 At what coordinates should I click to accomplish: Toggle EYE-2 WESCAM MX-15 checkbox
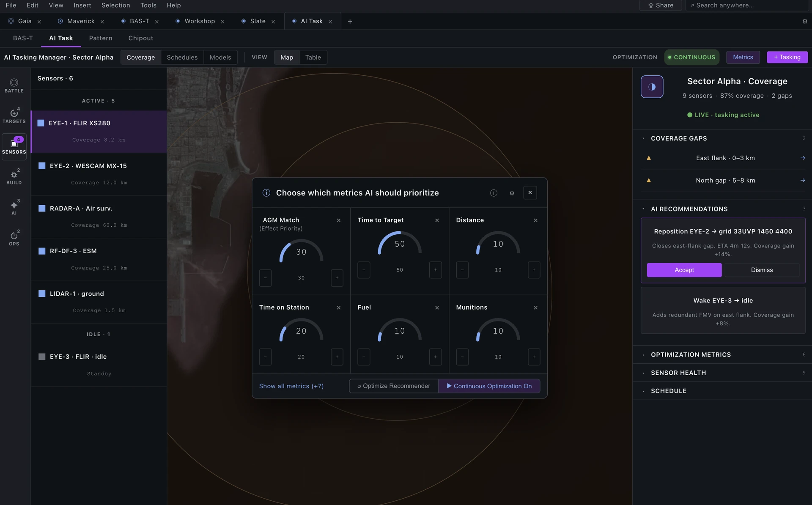point(42,166)
